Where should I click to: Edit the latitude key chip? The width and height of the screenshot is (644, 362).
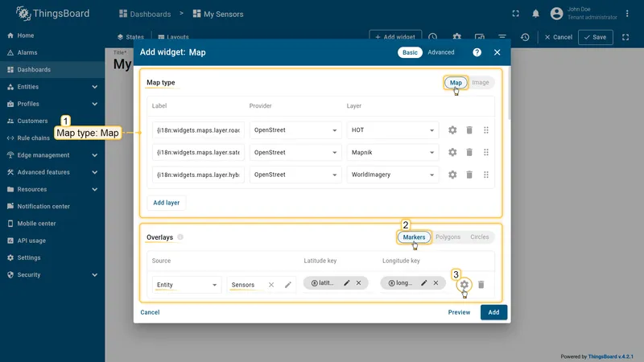(x=347, y=283)
